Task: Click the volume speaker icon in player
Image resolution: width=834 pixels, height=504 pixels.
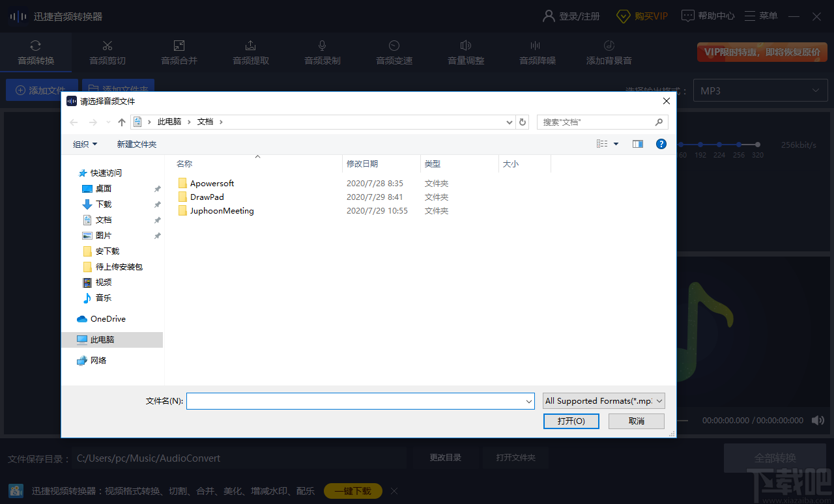Action: [x=818, y=421]
